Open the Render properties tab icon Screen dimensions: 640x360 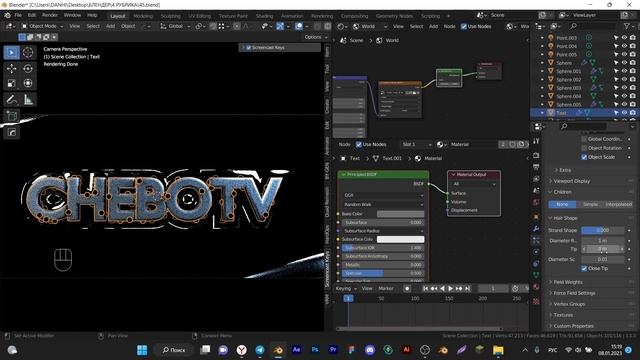click(536, 156)
